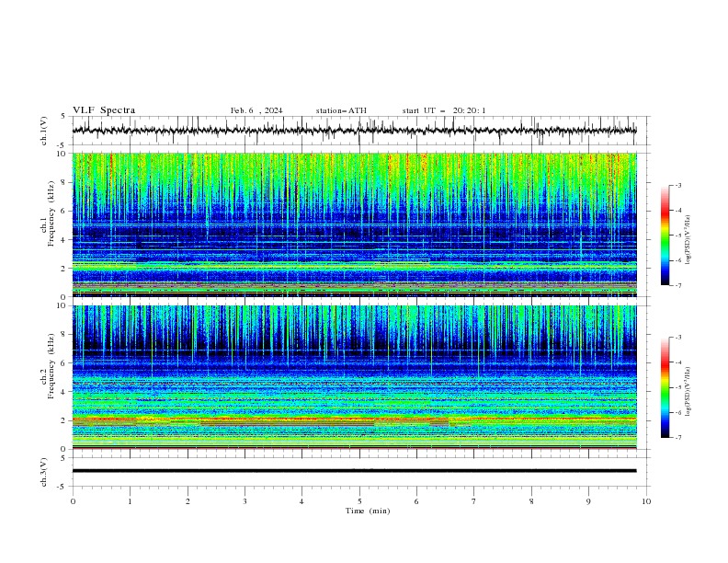
Task: Click the ch.1 color bar "log(PSD)(V²/Hz)" label
Action: [688, 240]
